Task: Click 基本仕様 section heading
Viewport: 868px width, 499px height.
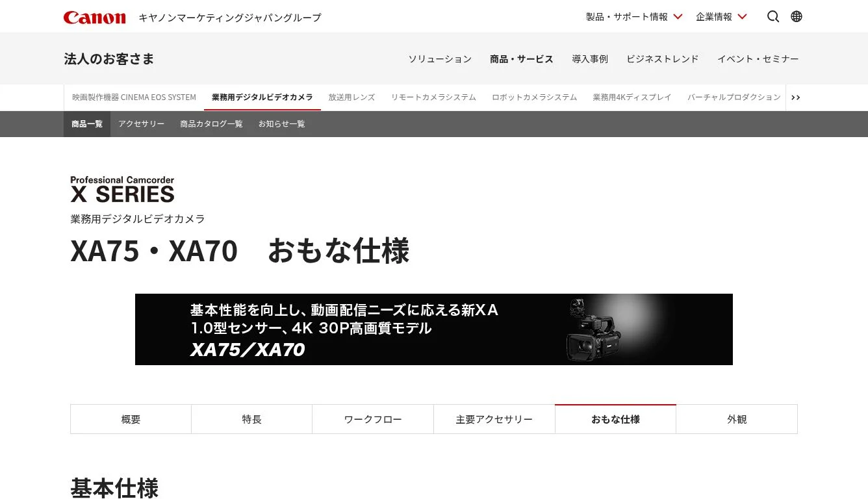Action: pyautogui.click(x=114, y=488)
